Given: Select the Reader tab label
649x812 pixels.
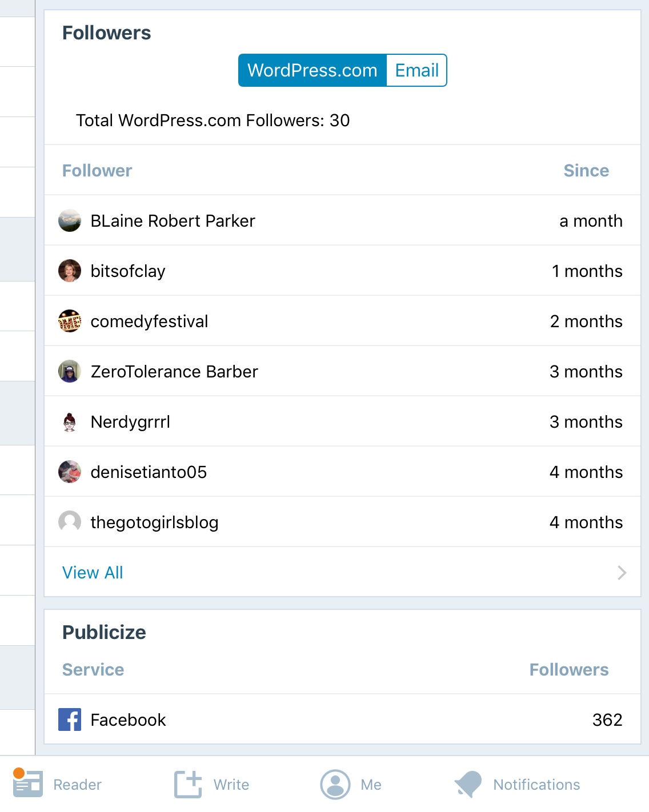Looking at the screenshot, I should [77, 785].
